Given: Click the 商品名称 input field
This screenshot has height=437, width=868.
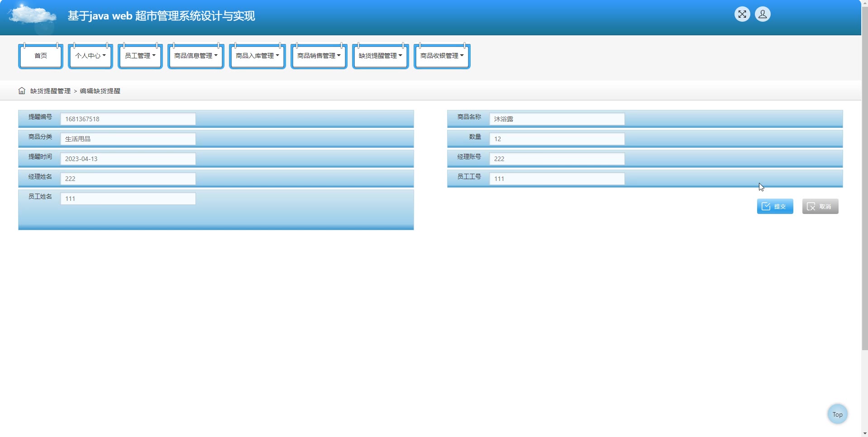Looking at the screenshot, I should [557, 119].
